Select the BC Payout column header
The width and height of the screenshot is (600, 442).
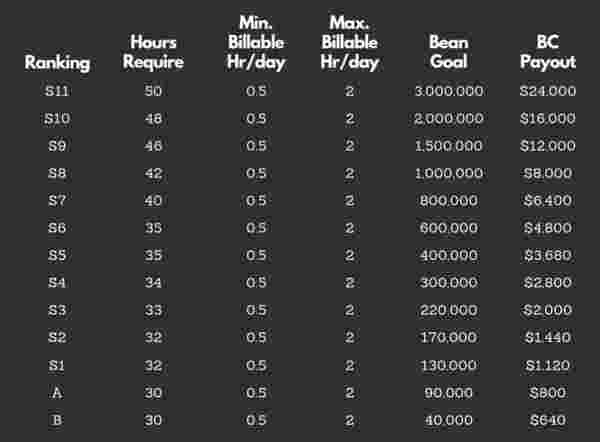549,52
